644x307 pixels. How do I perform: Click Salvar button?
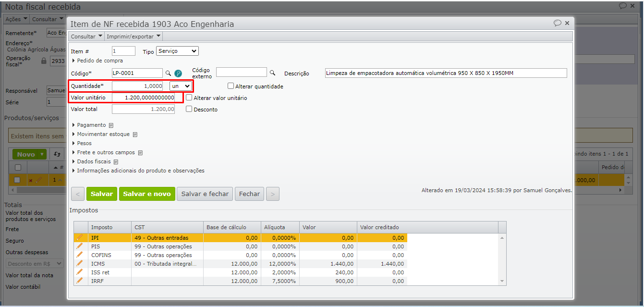point(102,194)
